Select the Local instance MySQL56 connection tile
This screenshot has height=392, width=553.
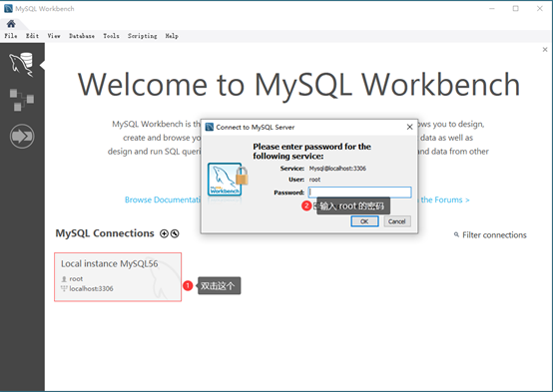click(118, 277)
